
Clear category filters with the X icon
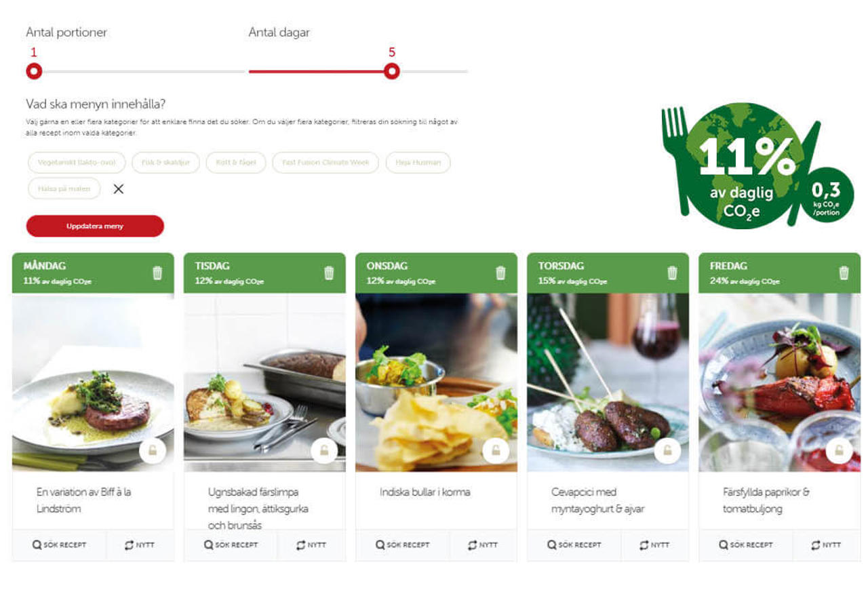pyautogui.click(x=119, y=189)
